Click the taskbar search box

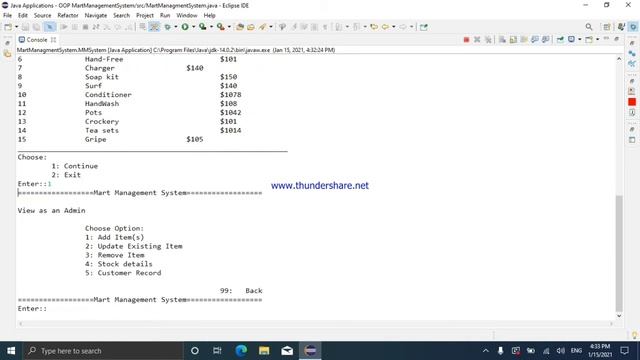coord(102,351)
